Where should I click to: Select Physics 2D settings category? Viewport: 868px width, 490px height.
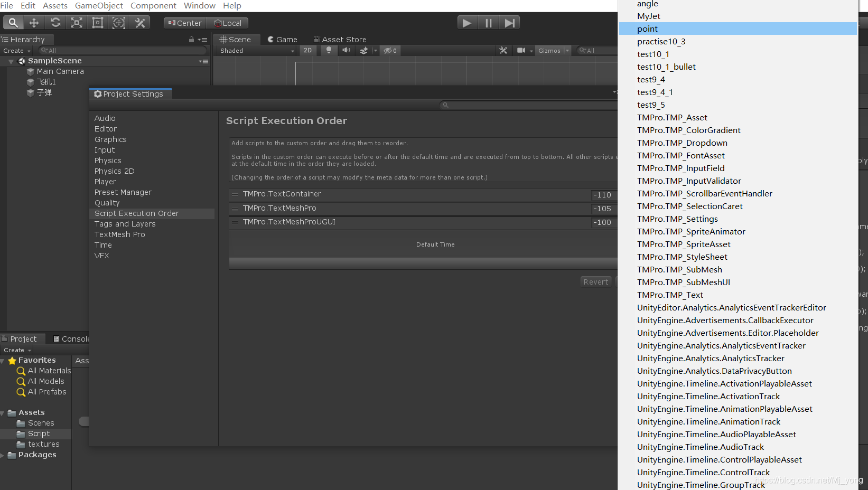115,171
